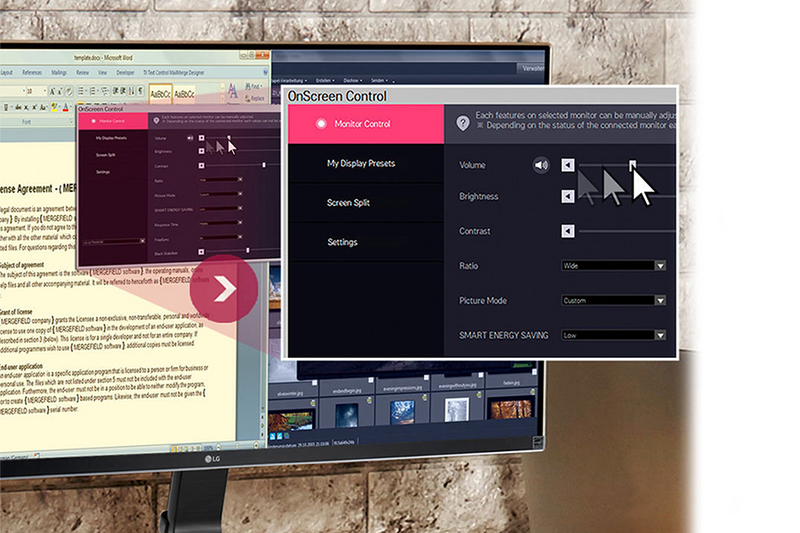The width and height of the screenshot is (800, 533).
Task: Select Screen Split in the small OnScreen window
Action: (106, 155)
